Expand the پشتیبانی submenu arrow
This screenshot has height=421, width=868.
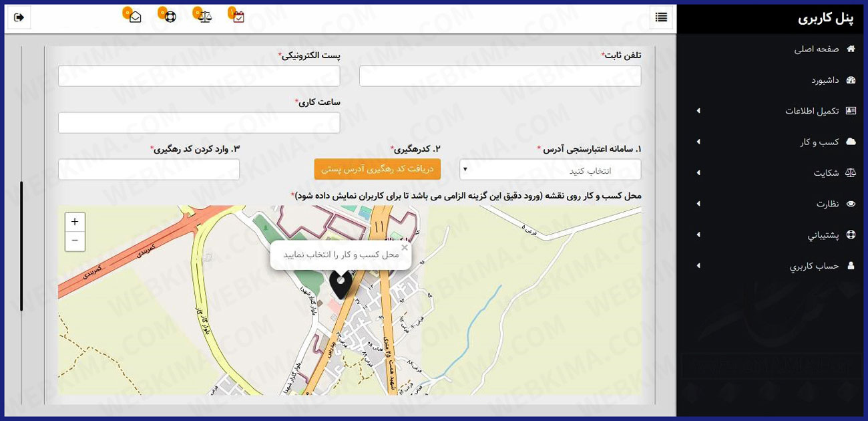click(x=698, y=235)
